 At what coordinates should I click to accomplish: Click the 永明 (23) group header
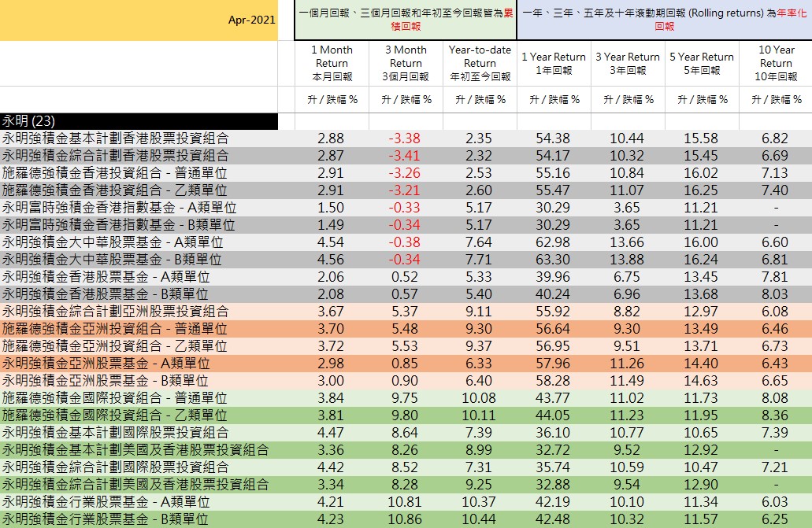click(x=139, y=121)
